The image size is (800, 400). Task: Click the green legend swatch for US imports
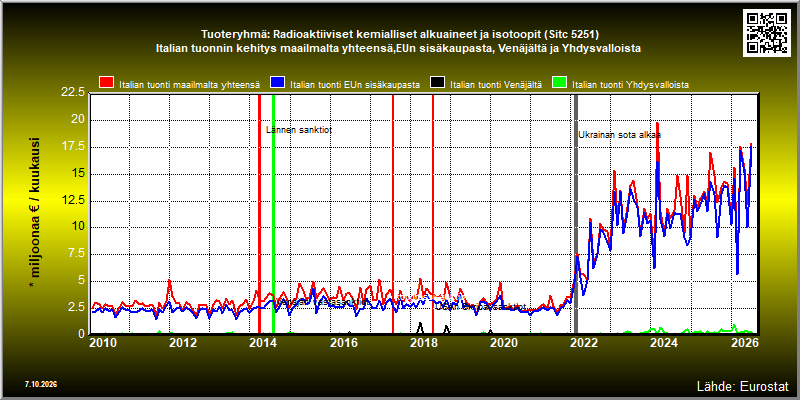tap(560, 83)
